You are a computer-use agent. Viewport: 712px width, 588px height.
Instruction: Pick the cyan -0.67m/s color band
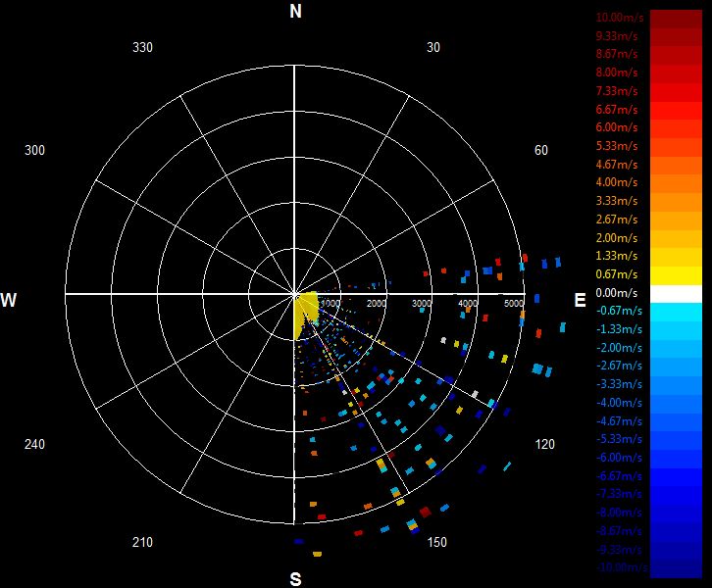[x=676, y=311]
